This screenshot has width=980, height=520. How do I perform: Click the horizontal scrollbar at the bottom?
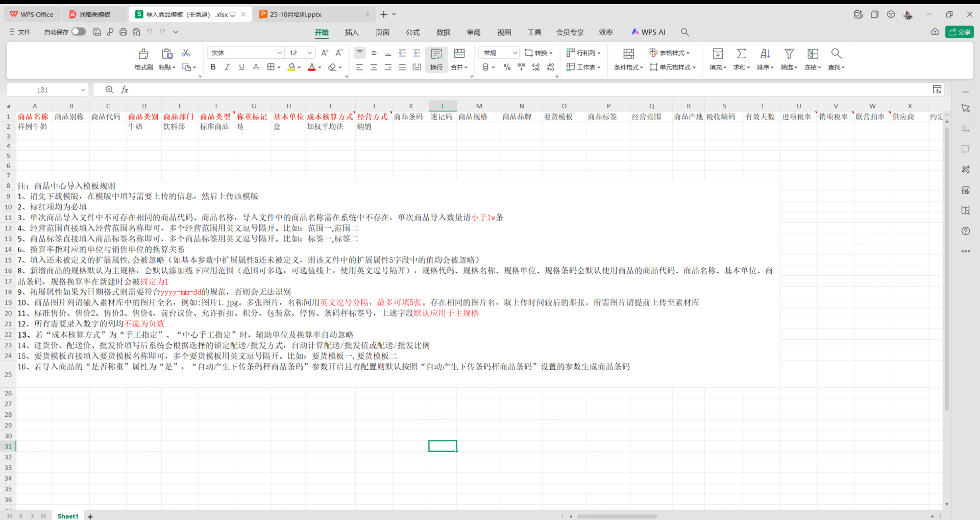[x=617, y=516]
